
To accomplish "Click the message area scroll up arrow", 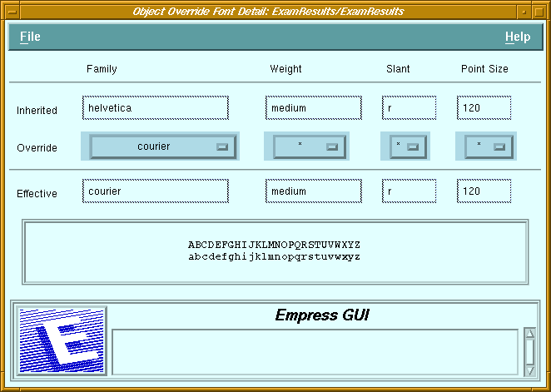I will pos(530,334).
